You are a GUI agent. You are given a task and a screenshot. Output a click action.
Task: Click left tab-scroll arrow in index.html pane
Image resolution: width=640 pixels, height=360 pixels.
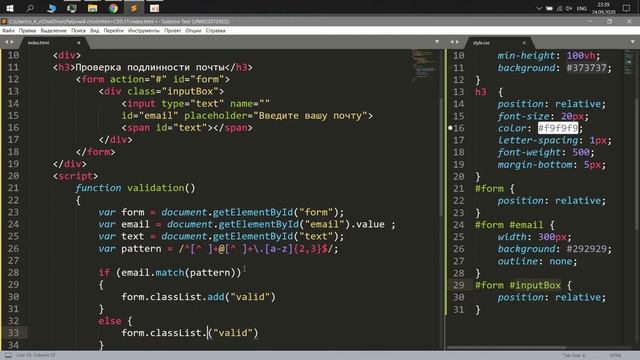tap(6, 42)
